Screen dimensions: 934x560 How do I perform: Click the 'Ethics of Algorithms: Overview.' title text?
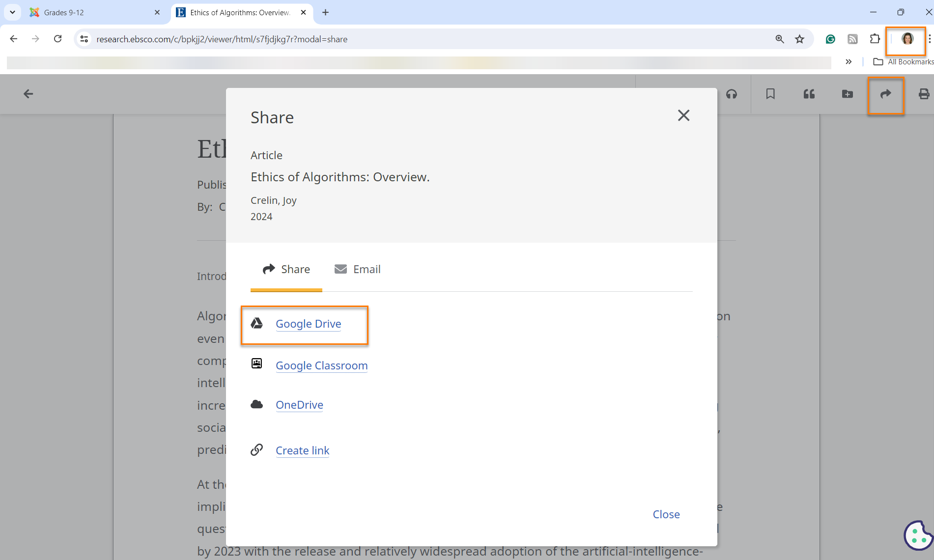click(x=340, y=177)
